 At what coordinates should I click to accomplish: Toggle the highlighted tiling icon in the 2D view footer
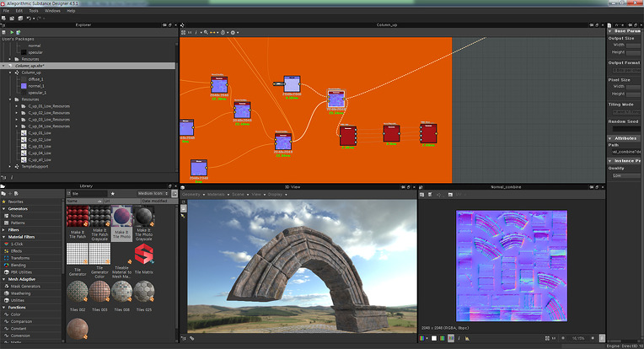(x=451, y=338)
